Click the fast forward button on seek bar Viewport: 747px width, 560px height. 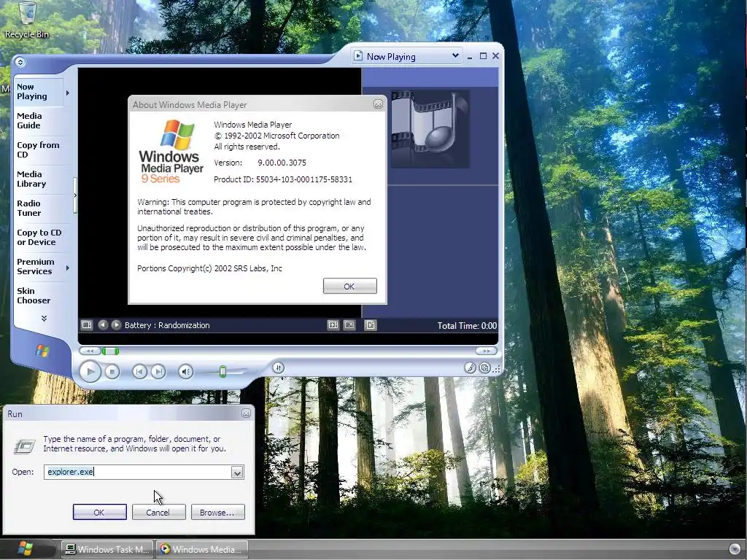pos(486,351)
